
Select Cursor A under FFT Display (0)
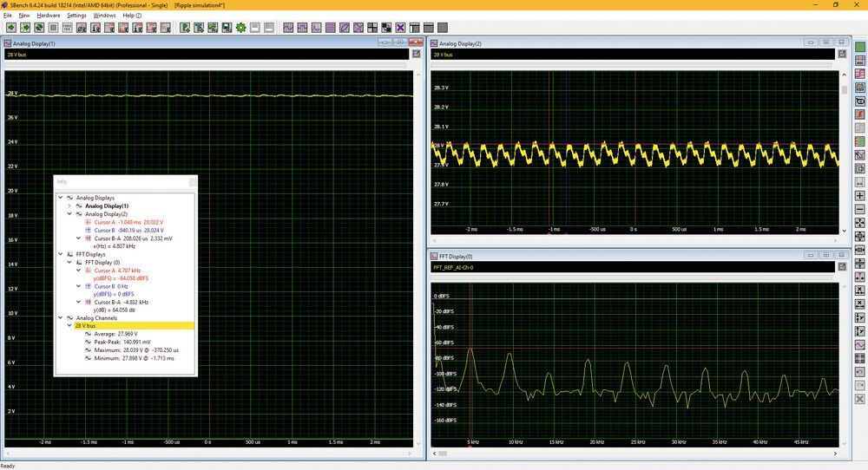(117, 271)
